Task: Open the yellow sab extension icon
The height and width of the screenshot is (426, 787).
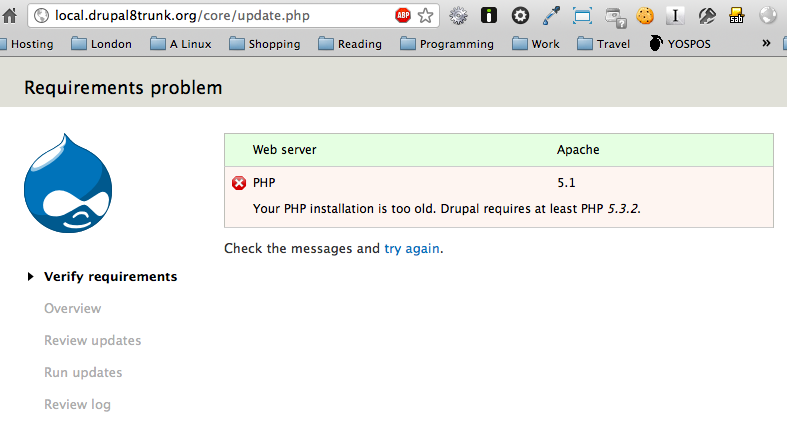Action: [737, 16]
